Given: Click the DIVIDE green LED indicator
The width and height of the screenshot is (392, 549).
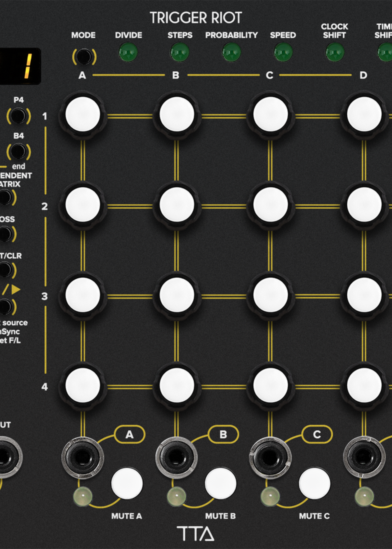Looking at the screenshot, I should [x=128, y=52].
